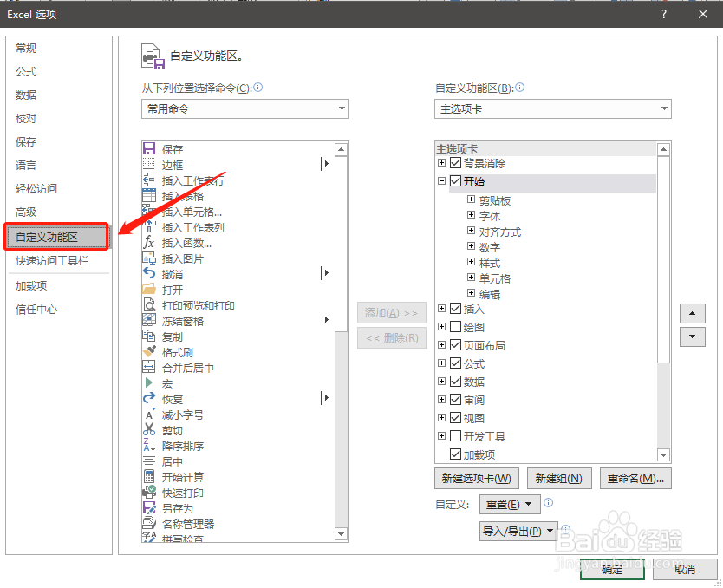
Task: Click the 新建选项卡(W) button
Action: (477, 478)
